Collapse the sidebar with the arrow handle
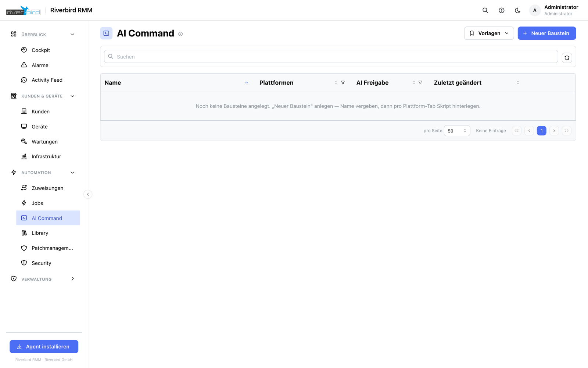588x368 pixels. coord(88,194)
